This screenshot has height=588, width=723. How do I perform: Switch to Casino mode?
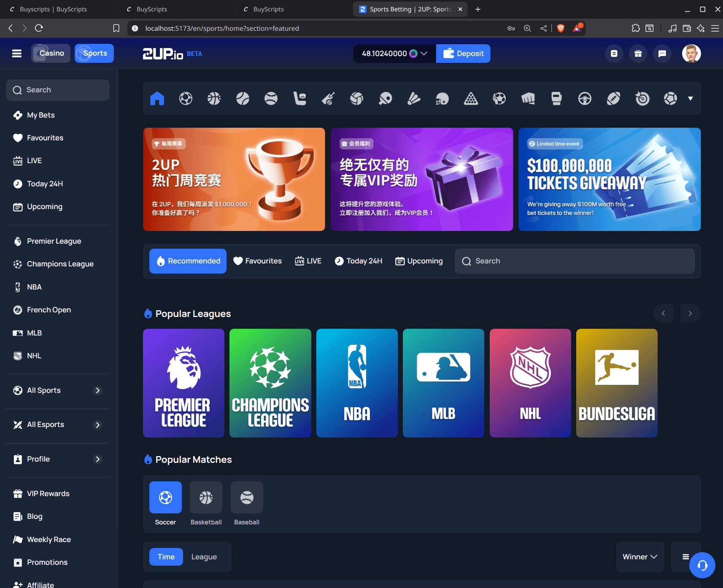point(51,54)
